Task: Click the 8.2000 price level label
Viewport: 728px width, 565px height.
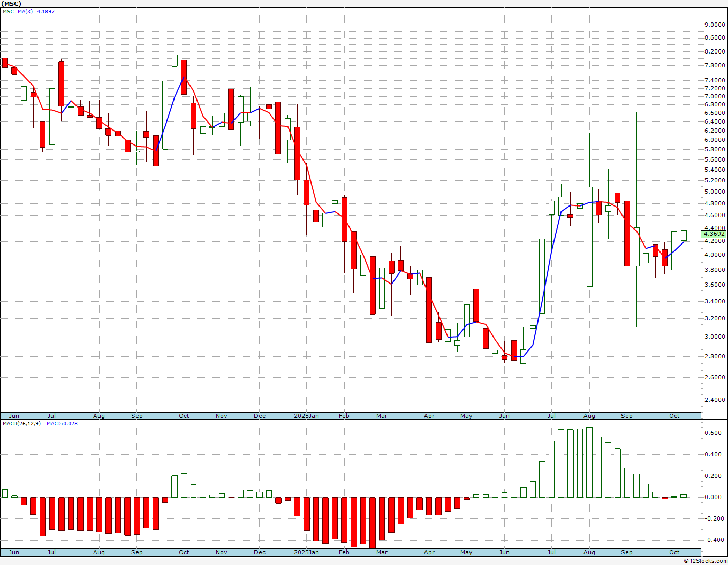Action: tap(716, 51)
